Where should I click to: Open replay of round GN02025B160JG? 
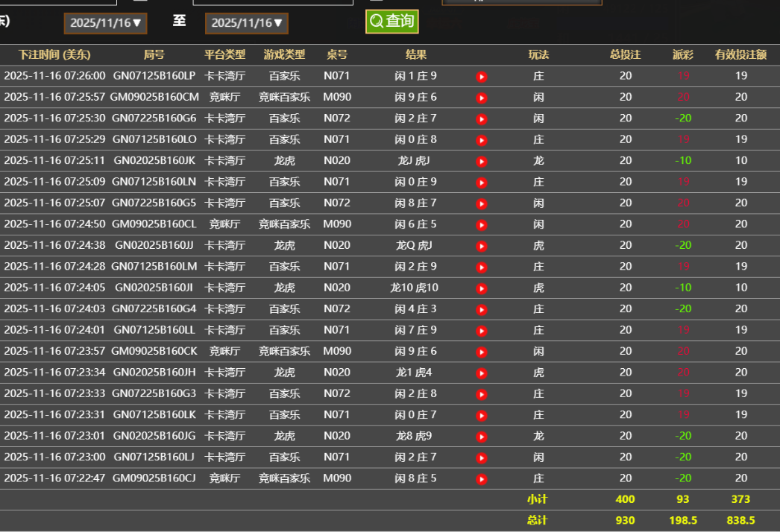click(481, 436)
